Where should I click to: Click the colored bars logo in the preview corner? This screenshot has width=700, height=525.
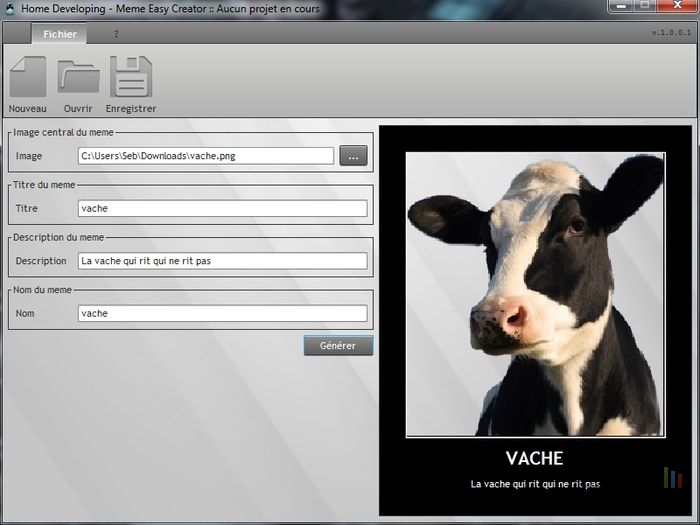(x=673, y=477)
